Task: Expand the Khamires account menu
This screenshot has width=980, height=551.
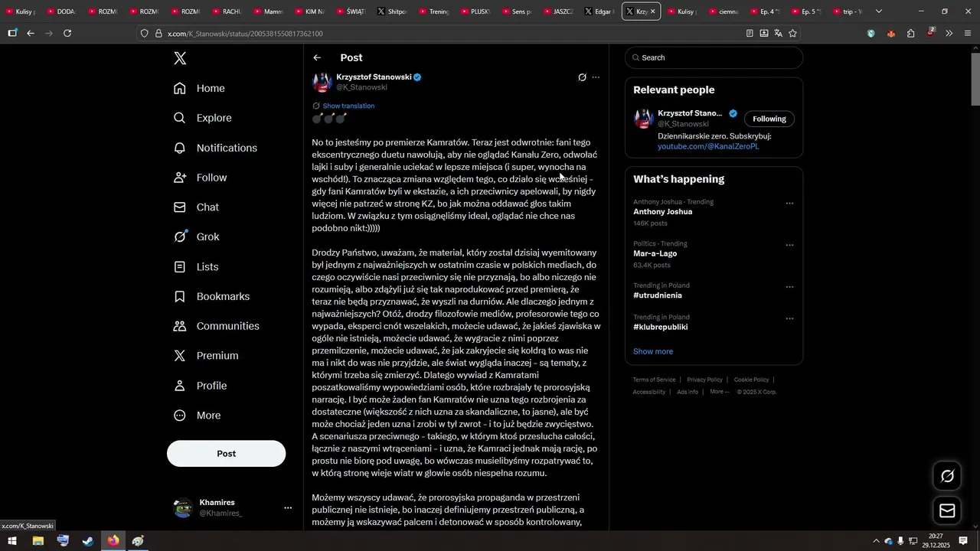Action: click(288, 508)
